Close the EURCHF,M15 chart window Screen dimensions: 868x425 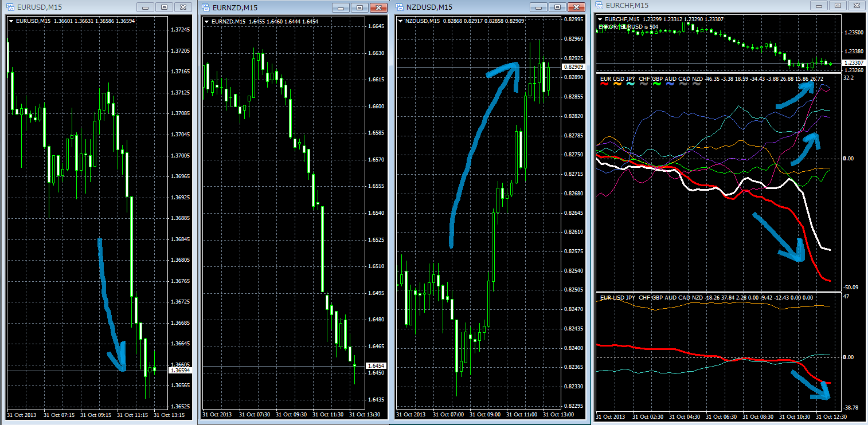tap(855, 5)
